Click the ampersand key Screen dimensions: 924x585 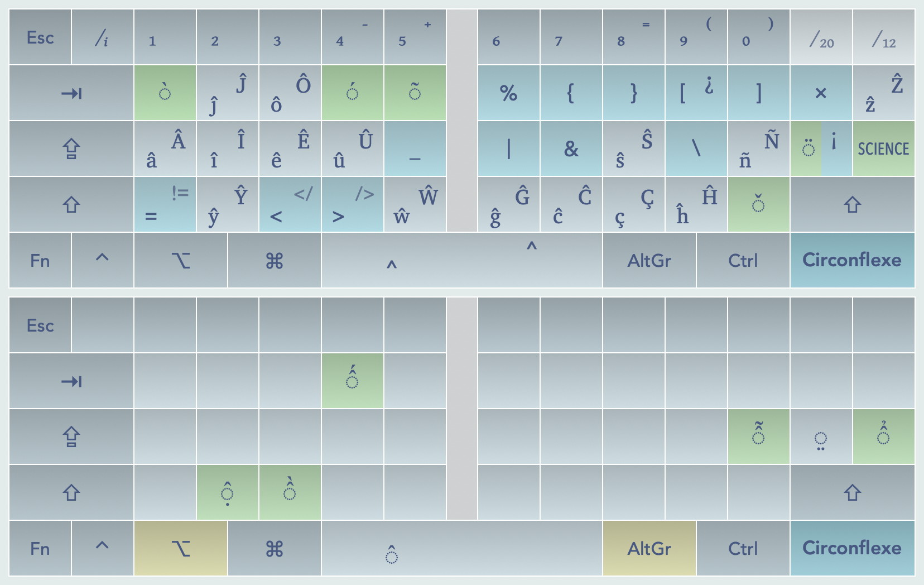pos(571,148)
